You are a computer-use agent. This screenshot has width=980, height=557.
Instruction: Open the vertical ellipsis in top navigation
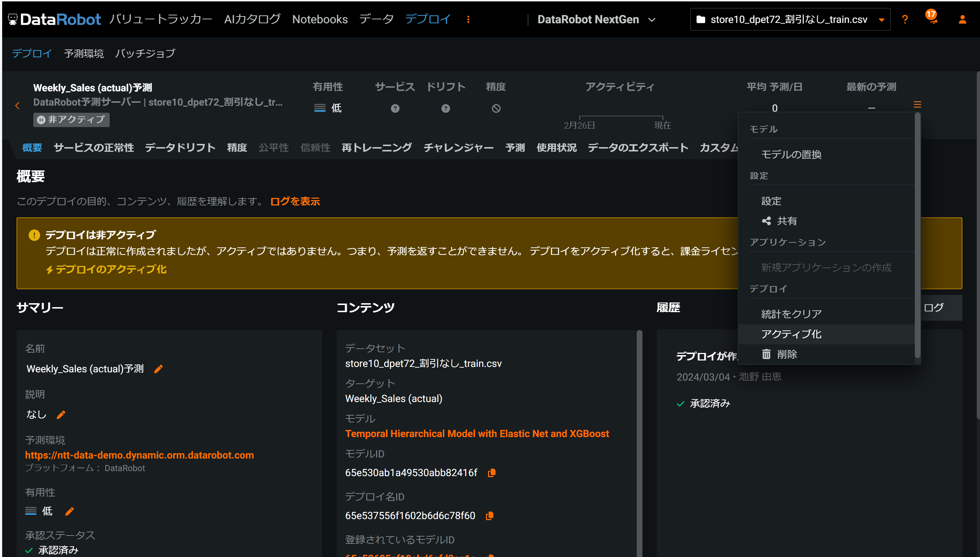click(468, 20)
